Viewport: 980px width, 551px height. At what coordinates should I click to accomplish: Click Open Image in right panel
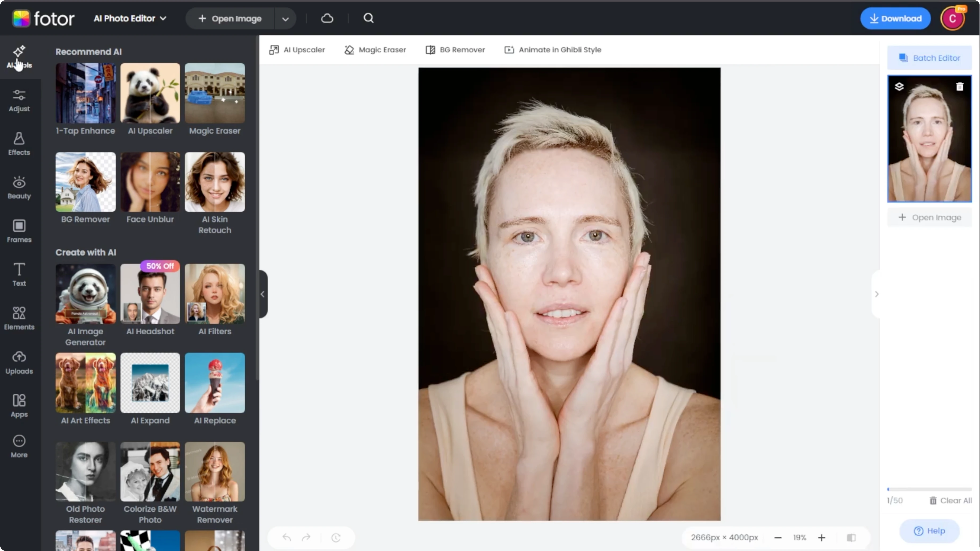click(x=929, y=217)
